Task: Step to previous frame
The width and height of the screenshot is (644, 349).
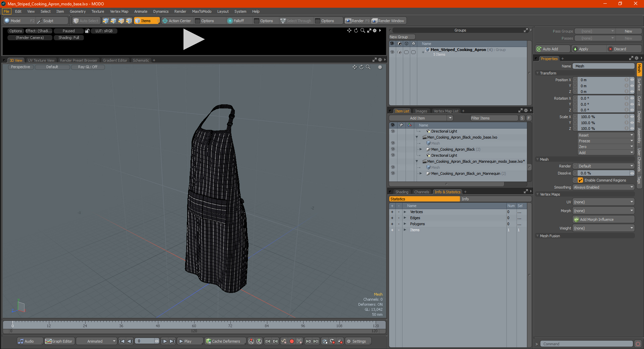Action: point(130,341)
